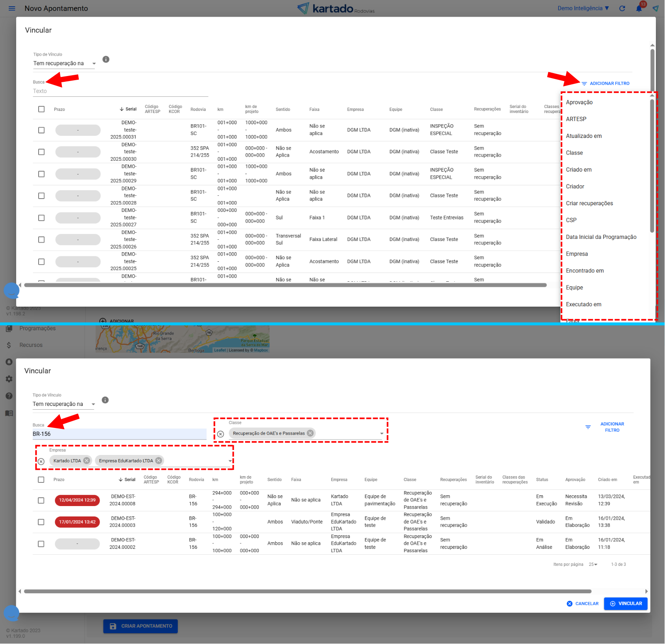This screenshot has width=665, height=644.
Task: Choose Aprovação from the filter list
Action: [579, 102]
